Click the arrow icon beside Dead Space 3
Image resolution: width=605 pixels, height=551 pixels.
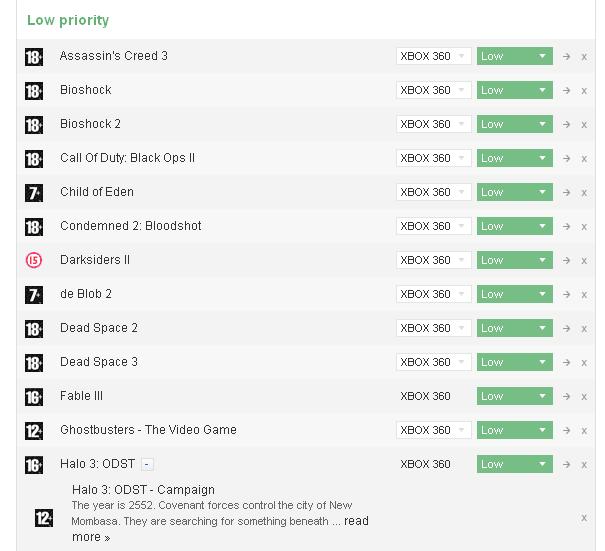click(x=566, y=363)
